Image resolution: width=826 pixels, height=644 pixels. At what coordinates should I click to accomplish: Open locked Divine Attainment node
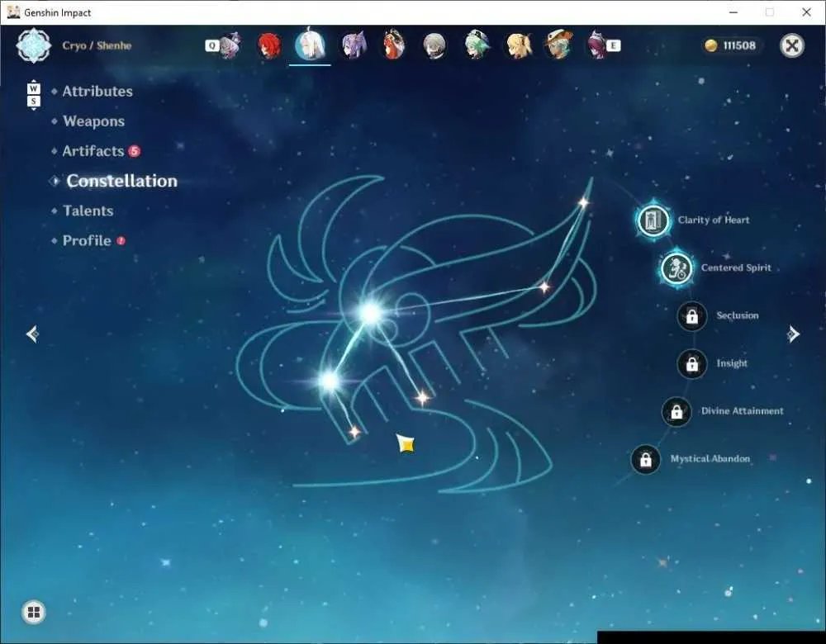pos(676,411)
